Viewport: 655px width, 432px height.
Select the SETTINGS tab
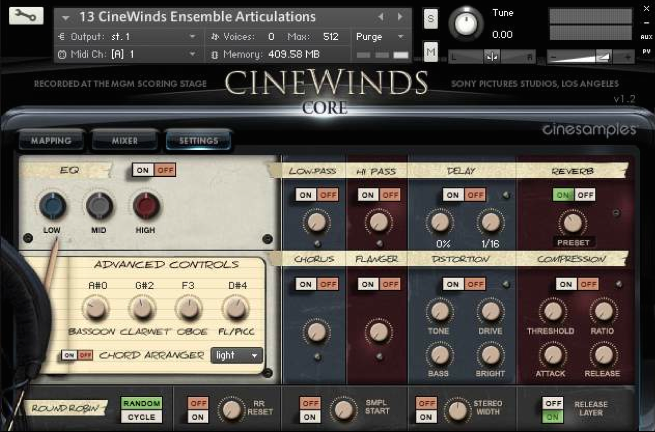(198, 141)
